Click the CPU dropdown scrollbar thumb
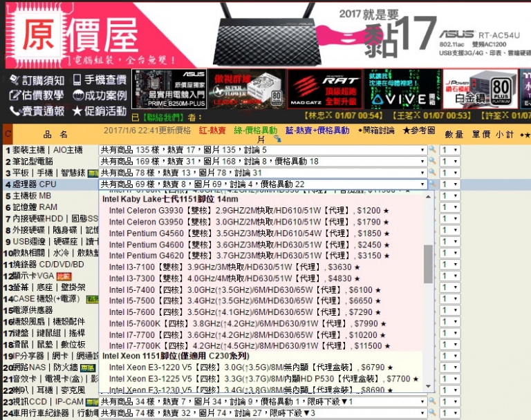The image size is (531, 420). pyautogui.click(x=429, y=264)
